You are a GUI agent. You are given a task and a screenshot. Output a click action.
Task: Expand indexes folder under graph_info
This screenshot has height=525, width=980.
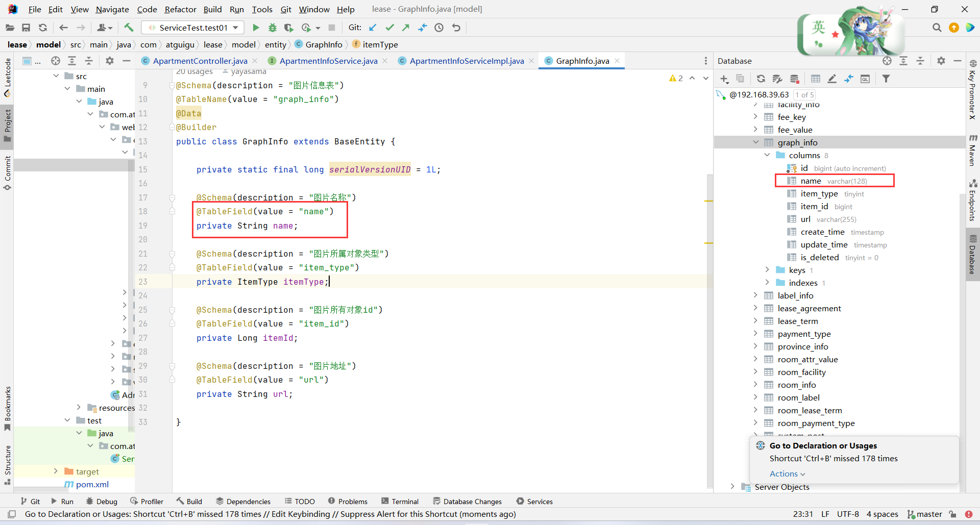[x=767, y=283]
